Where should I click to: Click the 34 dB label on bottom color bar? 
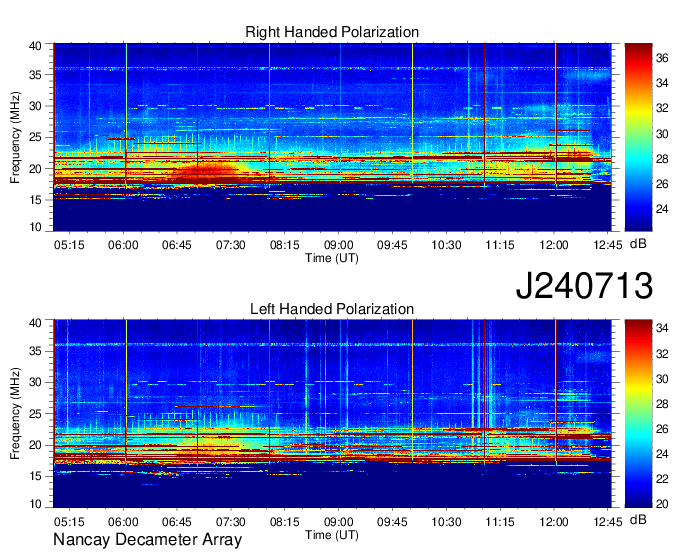[x=662, y=328]
